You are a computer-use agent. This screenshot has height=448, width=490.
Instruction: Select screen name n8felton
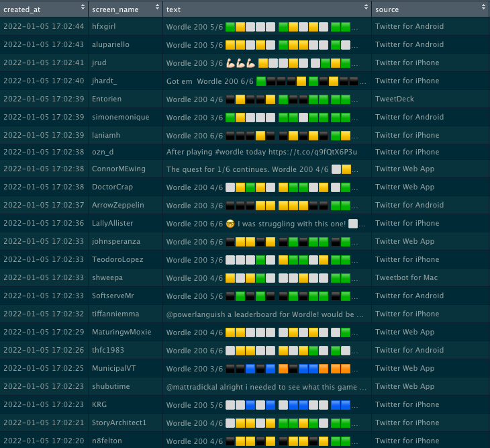pyautogui.click(x=107, y=441)
